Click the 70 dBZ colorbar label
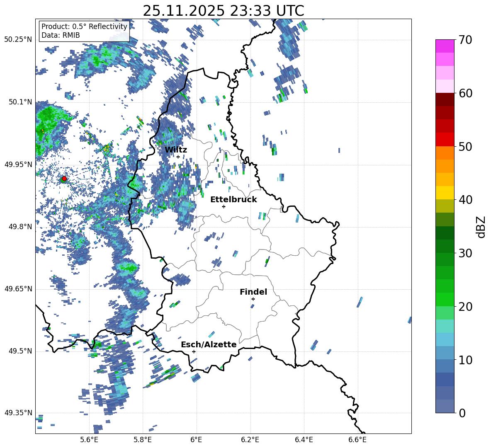Viewport: 491px width, 448px height. [465, 40]
